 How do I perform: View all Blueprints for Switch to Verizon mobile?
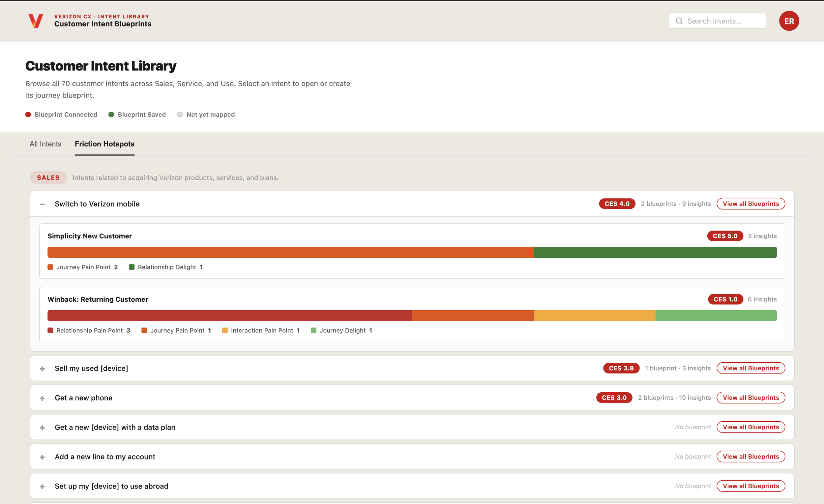point(750,204)
